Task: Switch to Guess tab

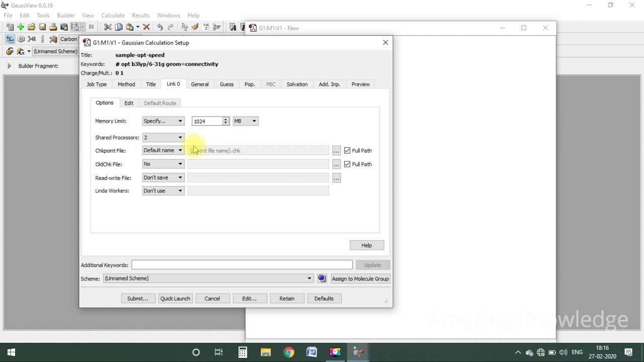Action: 226,84
